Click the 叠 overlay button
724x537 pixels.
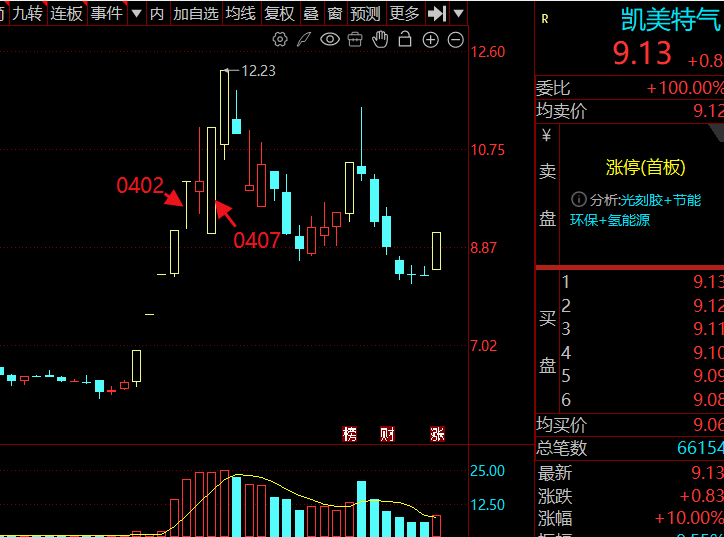(x=311, y=13)
